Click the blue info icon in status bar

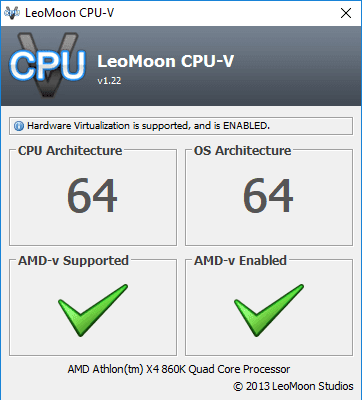(19, 126)
